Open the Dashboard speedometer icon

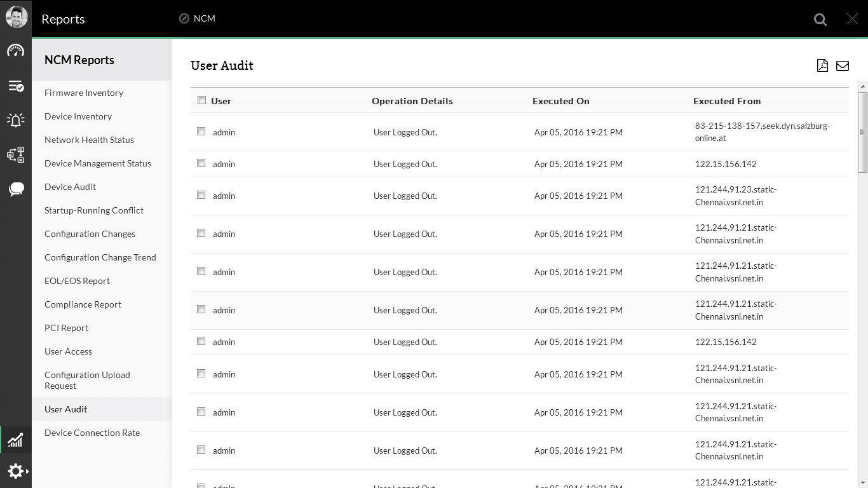(16, 50)
